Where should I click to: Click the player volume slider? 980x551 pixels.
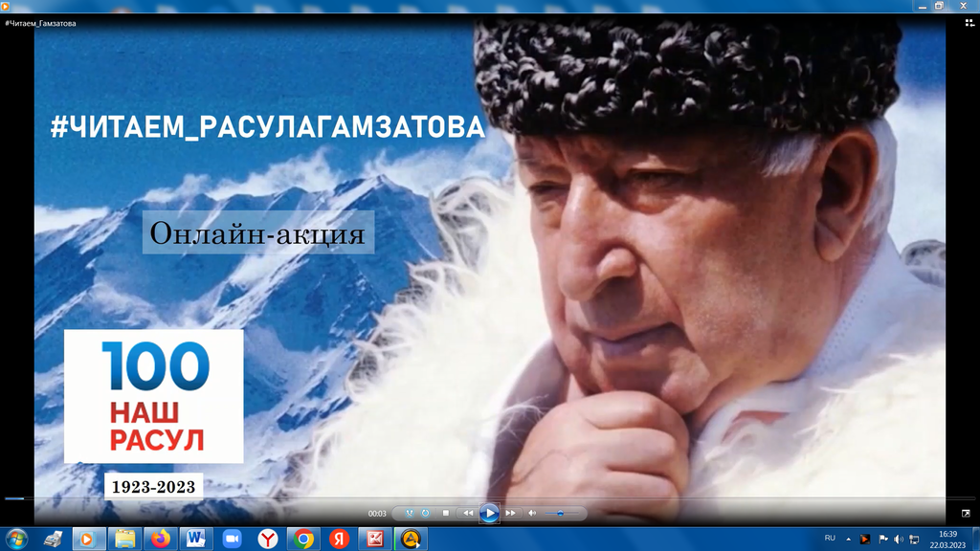coord(561,513)
